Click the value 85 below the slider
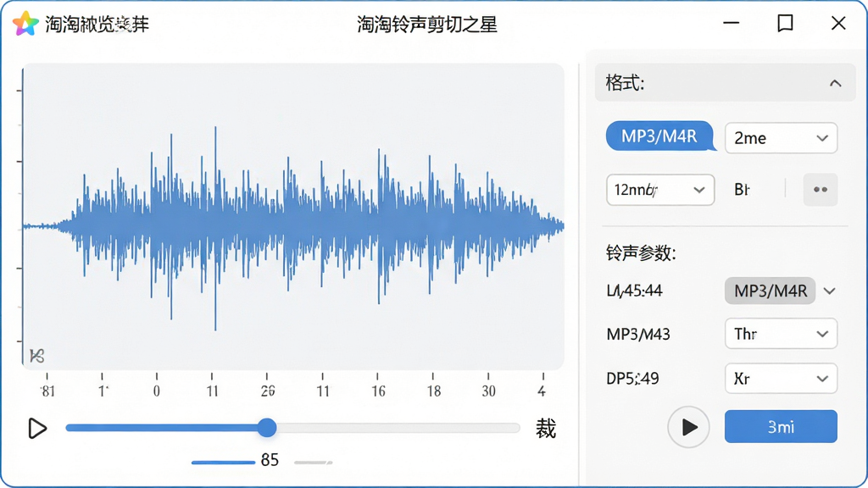The height and width of the screenshot is (488, 868). click(270, 460)
